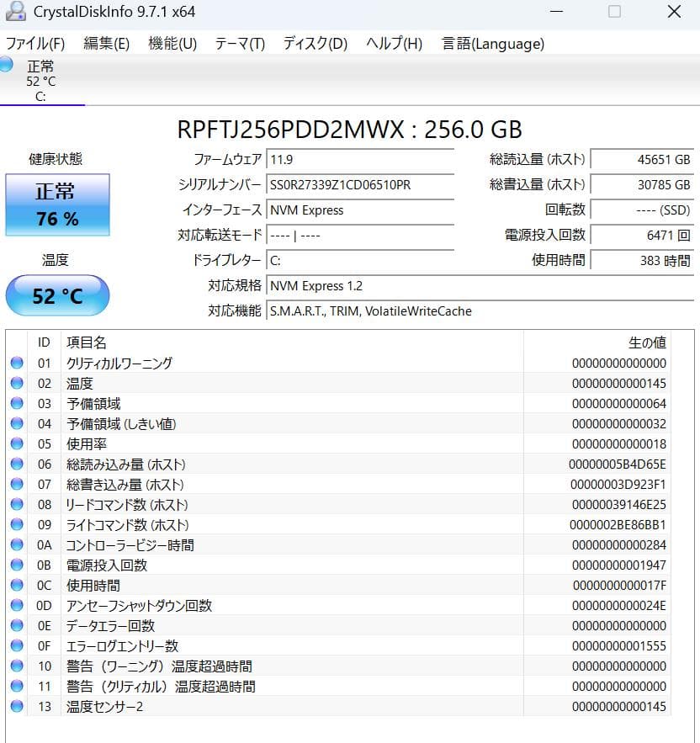Open the 言語(Language) menu

(x=493, y=44)
